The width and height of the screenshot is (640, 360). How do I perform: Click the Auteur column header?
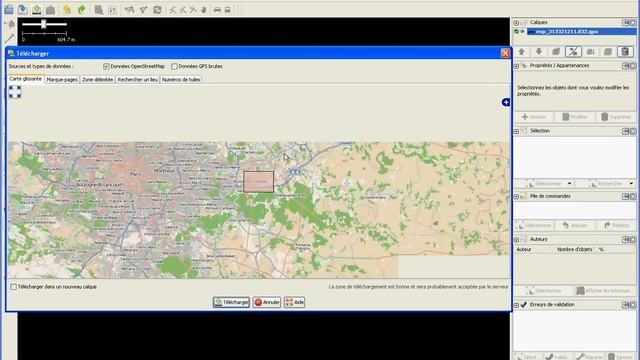[x=524, y=249]
